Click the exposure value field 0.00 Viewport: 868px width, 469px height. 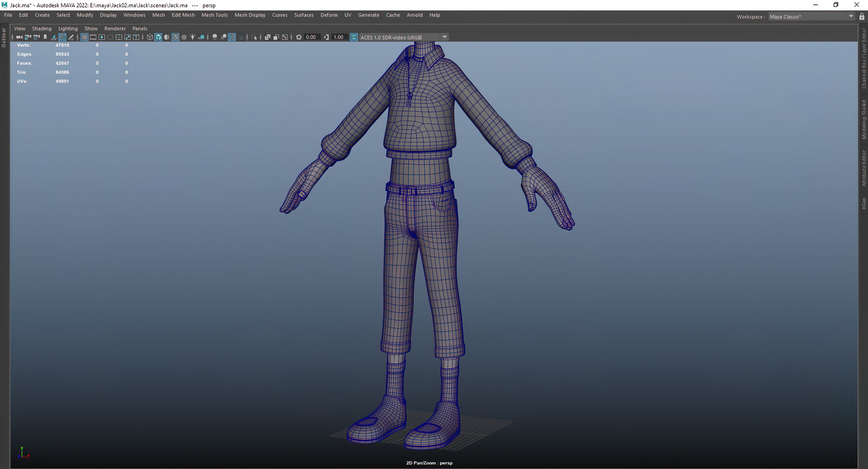tap(312, 37)
